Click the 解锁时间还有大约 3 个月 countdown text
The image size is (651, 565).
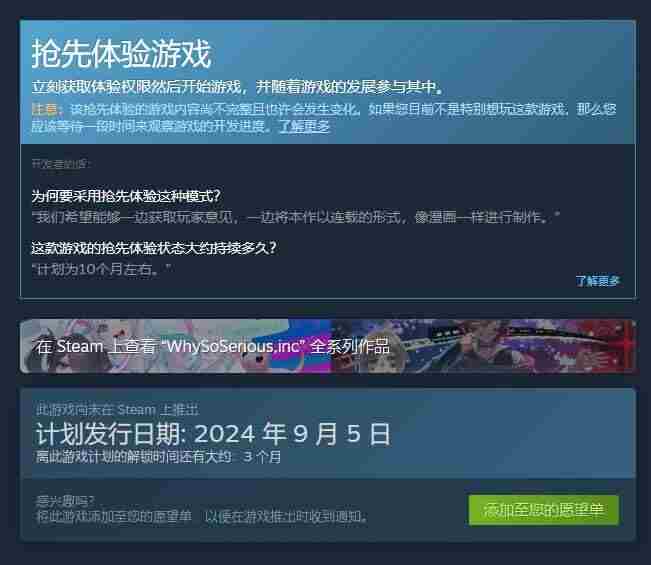tap(159, 457)
